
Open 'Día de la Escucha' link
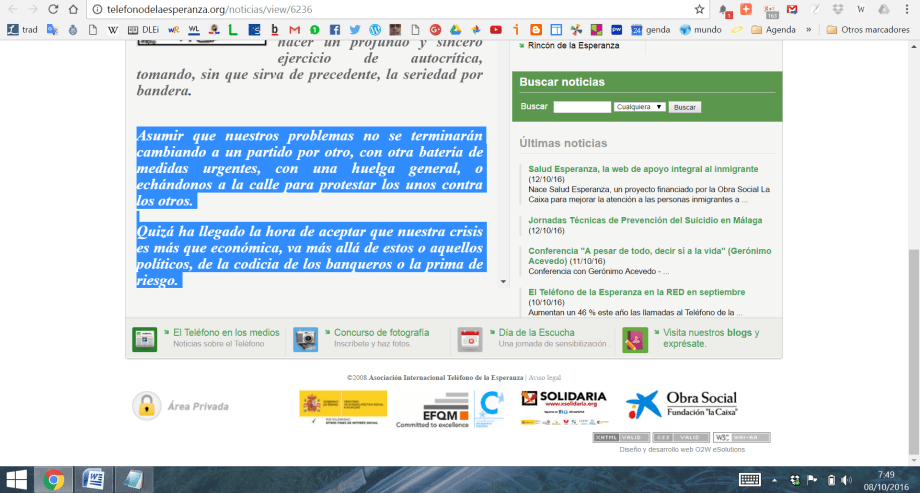(536, 332)
